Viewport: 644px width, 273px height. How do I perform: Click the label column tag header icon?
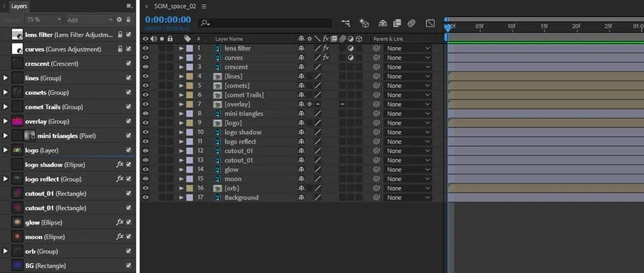point(187,39)
